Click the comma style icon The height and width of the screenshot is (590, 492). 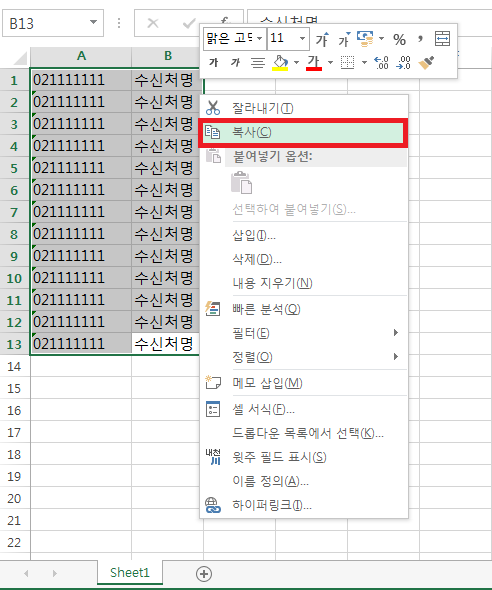[x=420, y=38]
